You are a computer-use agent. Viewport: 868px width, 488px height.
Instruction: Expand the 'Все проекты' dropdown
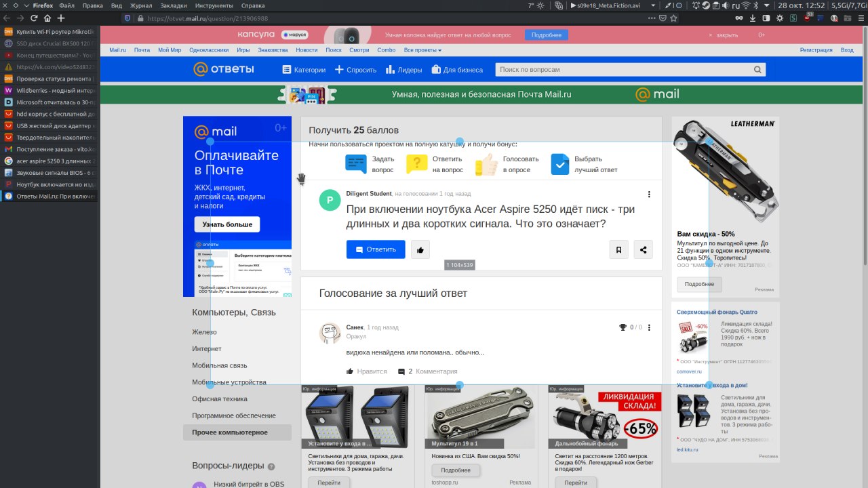click(x=422, y=50)
